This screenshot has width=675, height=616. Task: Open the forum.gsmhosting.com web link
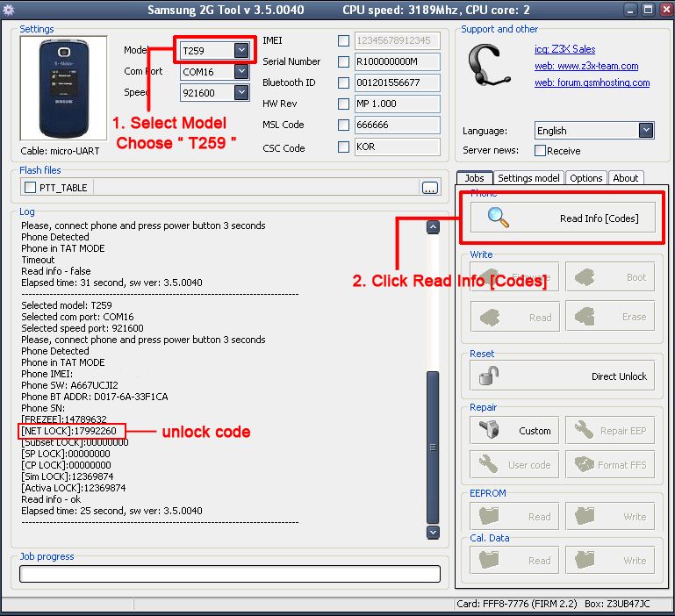(592, 82)
